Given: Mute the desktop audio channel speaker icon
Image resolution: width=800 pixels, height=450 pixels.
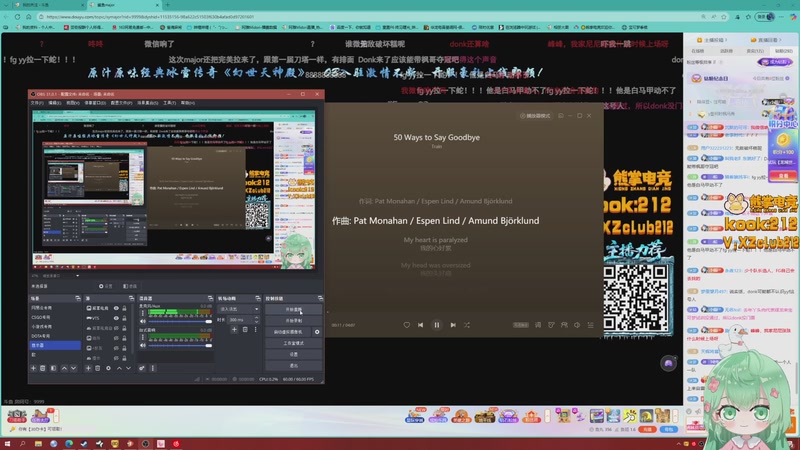Looking at the screenshot, I should 143,345.
